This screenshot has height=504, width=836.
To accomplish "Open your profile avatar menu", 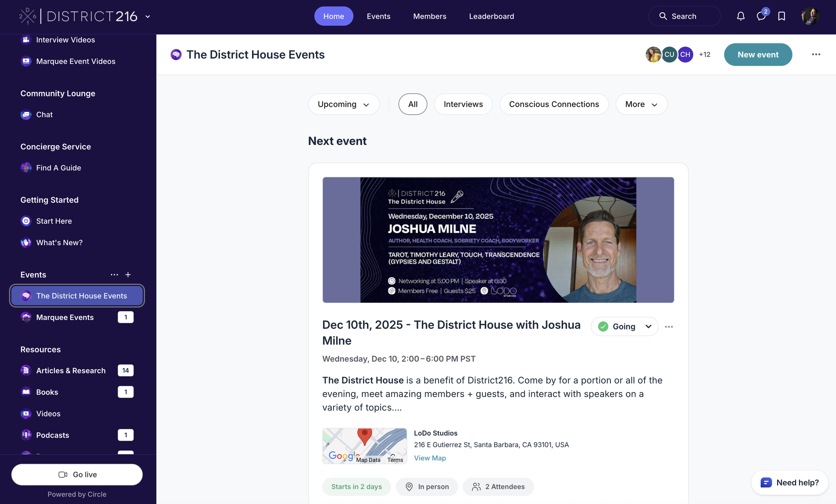I will click(x=810, y=16).
